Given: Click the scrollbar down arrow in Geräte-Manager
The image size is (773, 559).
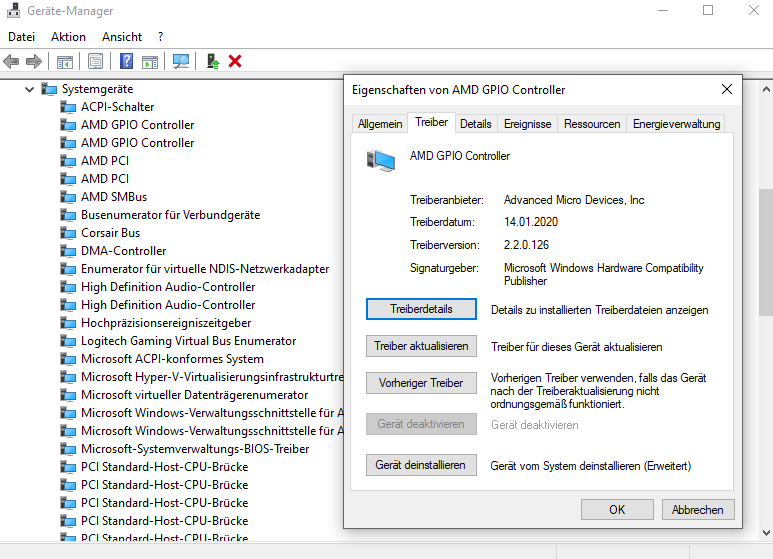Looking at the screenshot, I should click(766, 533).
